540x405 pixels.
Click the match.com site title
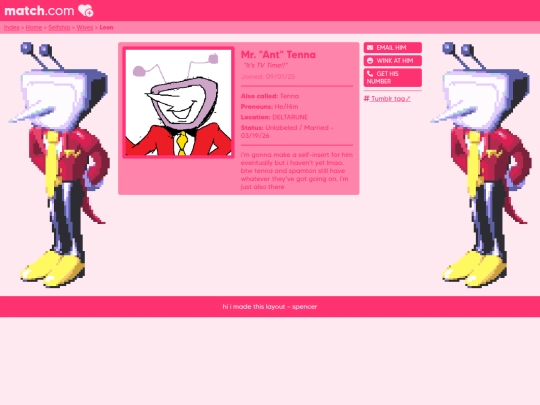[x=39, y=11]
